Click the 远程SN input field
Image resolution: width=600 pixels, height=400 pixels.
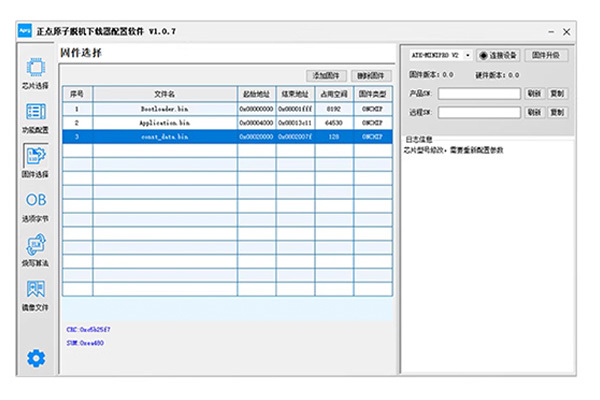pyautogui.click(x=478, y=113)
